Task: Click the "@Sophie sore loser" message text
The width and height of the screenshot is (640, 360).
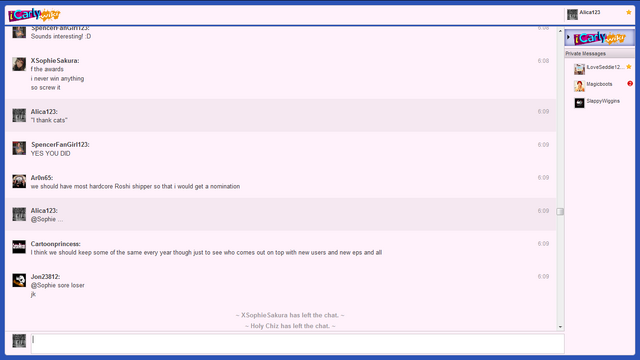Action: [58, 285]
